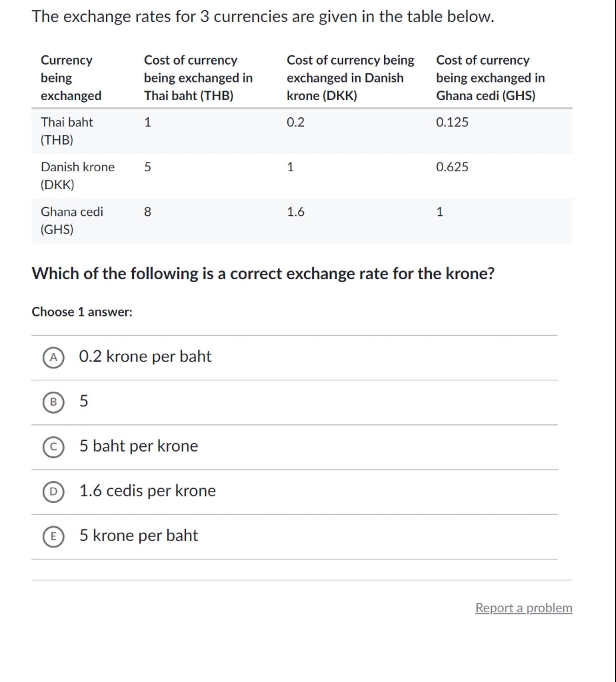The image size is (616, 682).
Task: Click the Danish krone (DKK) cost column header
Action: (350, 78)
